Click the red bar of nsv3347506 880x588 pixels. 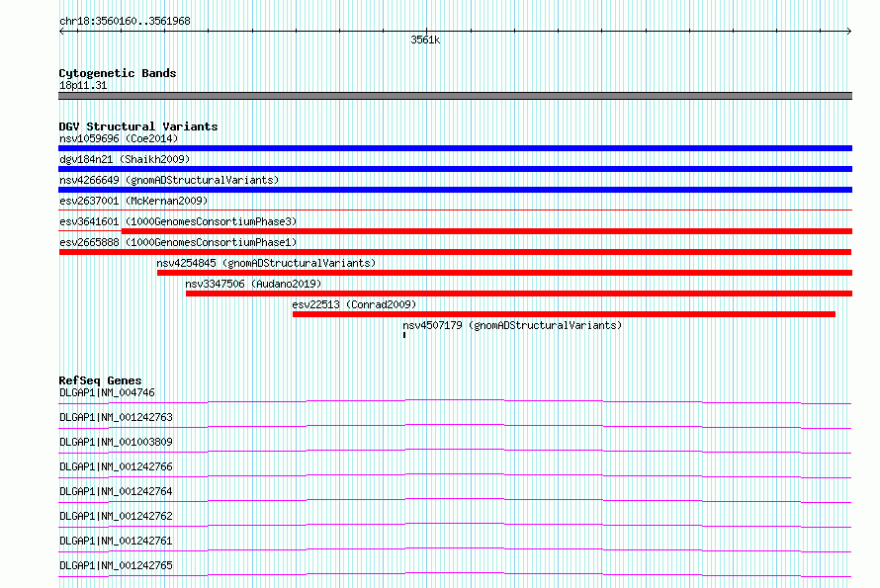click(x=519, y=294)
